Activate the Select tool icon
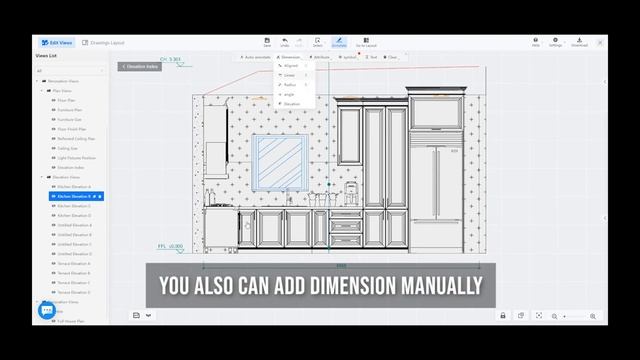Screen dimensions: 640x360 click(318, 40)
